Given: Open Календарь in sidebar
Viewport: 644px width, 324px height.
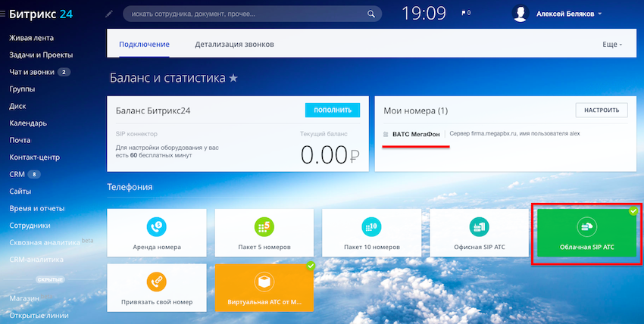Looking at the screenshot, I should point(28,123).
